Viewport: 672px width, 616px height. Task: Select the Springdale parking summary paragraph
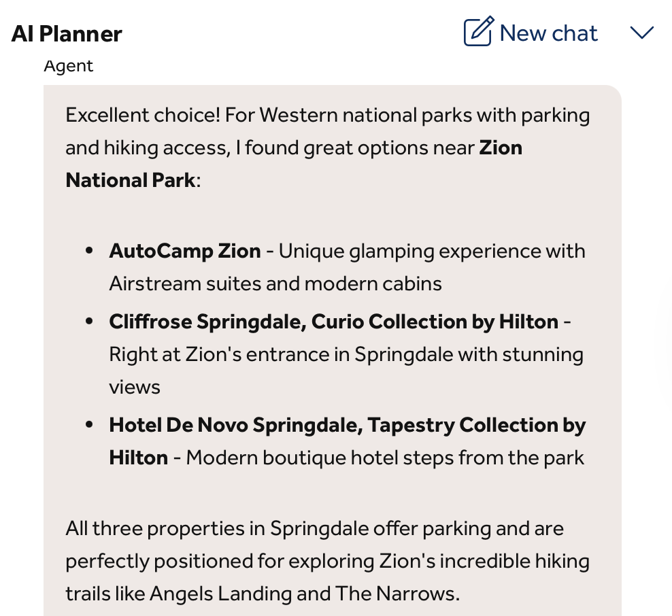click(326, 560)
